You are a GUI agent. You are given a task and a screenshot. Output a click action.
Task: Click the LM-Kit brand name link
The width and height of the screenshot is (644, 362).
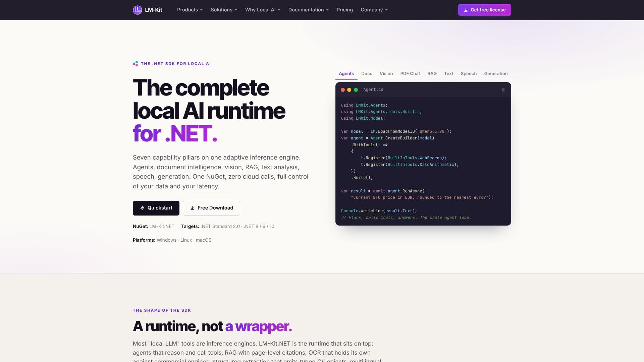click(x=154, y=10)
